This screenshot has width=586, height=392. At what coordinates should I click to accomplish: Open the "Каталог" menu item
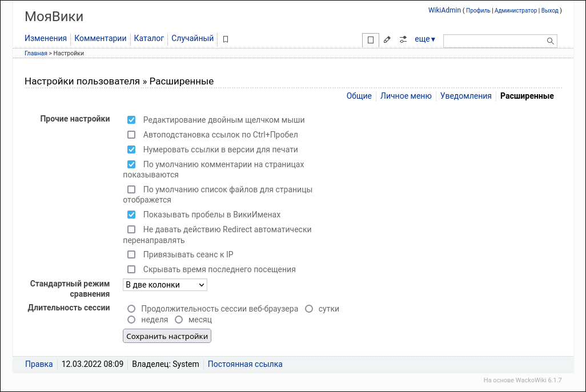click(x=149, y=38)
